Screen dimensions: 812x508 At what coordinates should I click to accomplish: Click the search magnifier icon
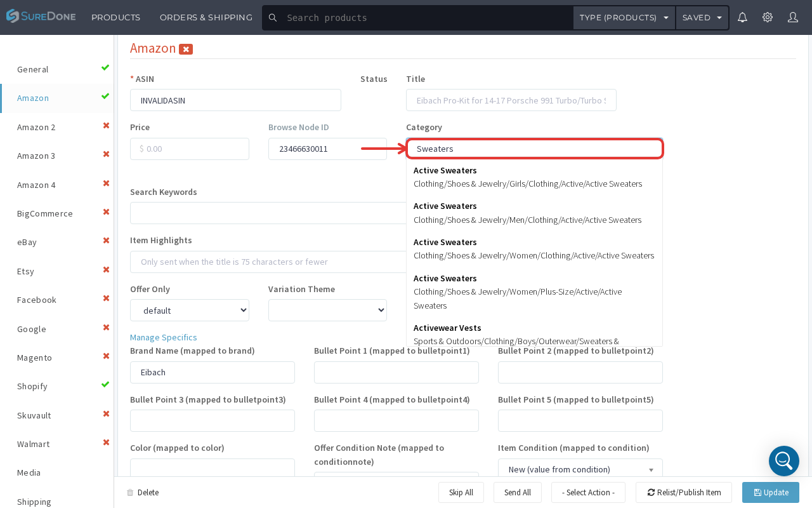click(x=273, y=18)
